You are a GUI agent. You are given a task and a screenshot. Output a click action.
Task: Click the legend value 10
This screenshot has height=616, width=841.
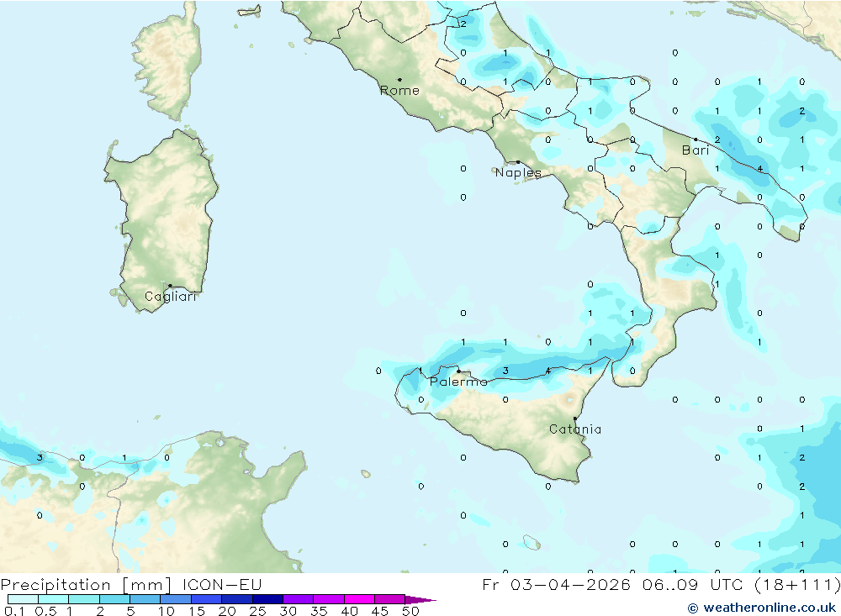pos(167,611)
